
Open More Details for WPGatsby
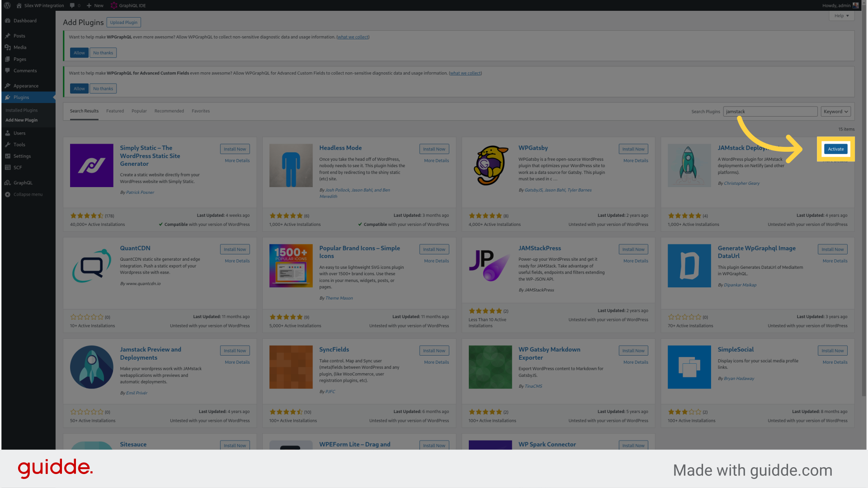[x=636, y=161]
